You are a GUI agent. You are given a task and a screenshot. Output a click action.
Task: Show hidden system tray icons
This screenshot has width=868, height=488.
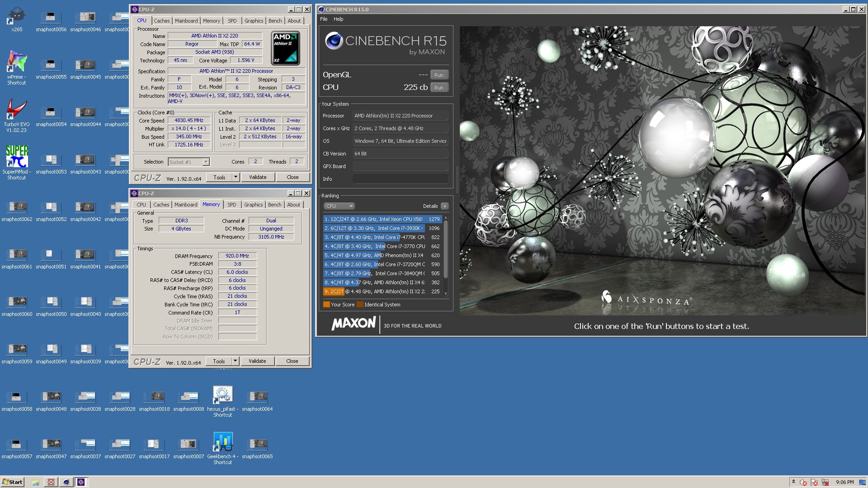793,482
